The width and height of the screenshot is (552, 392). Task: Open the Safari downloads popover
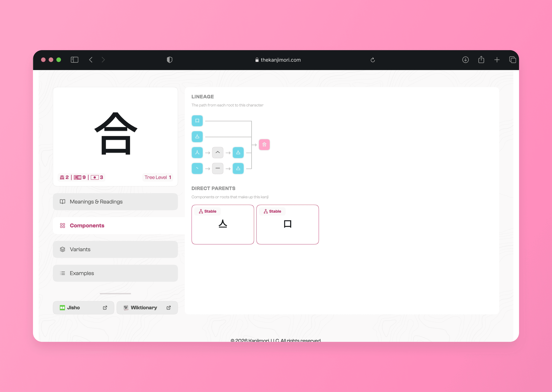[465, 60]
